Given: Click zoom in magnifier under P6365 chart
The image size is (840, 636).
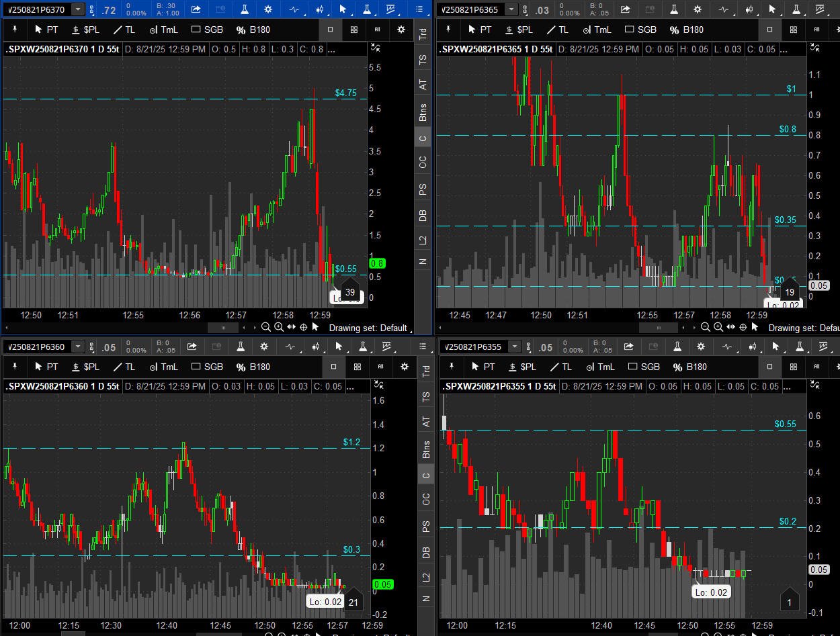Looking at the screenshot, I should tap(718, 327).
